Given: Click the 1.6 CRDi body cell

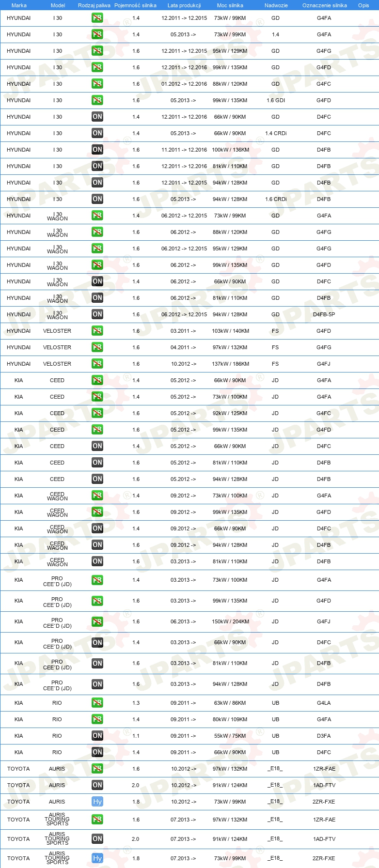Looking at the screenshot, I should coord(276,199).
